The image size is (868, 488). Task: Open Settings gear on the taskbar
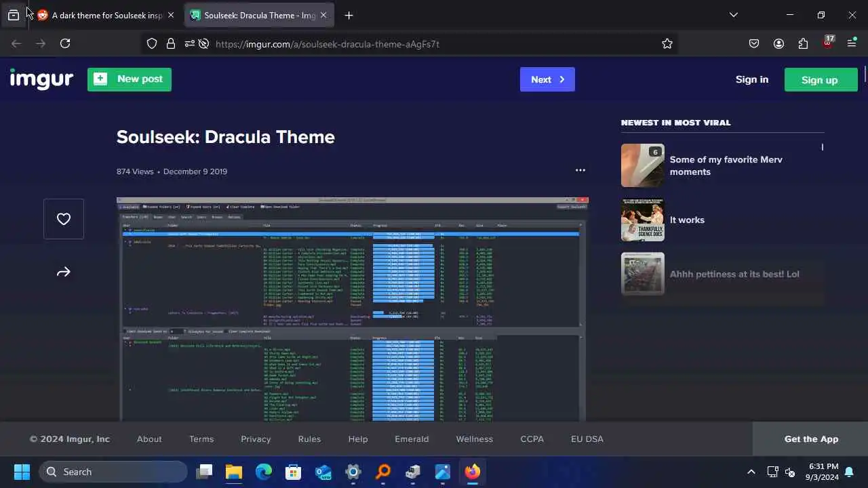tap(353, 472)
